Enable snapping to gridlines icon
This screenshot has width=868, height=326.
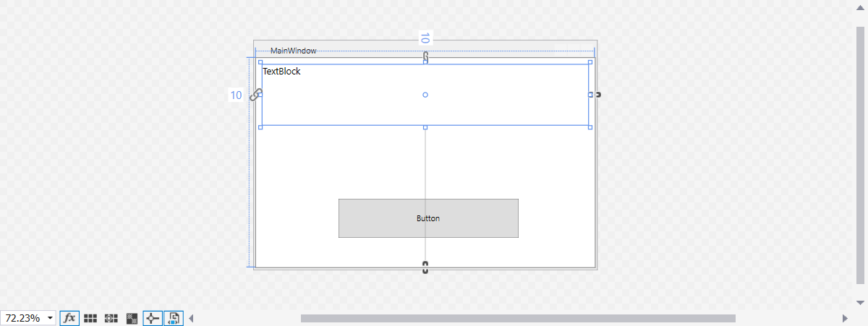click(x=111, y=318)
